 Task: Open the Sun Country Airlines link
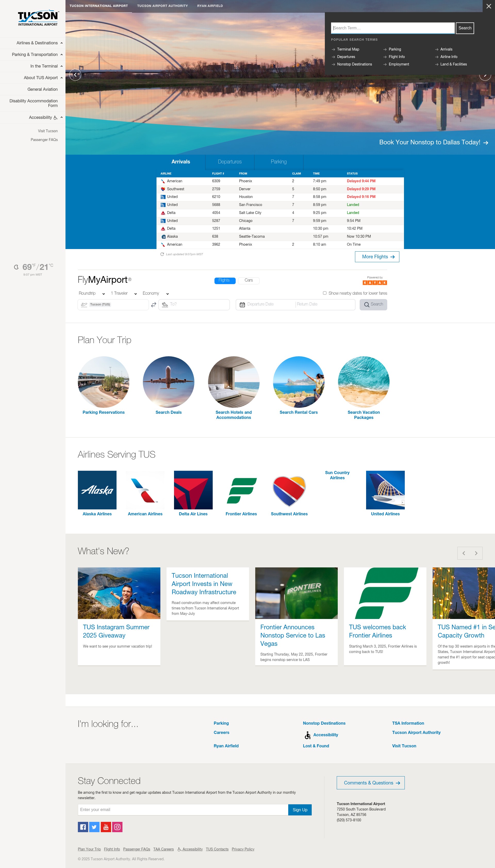click(x=337, y=475)
